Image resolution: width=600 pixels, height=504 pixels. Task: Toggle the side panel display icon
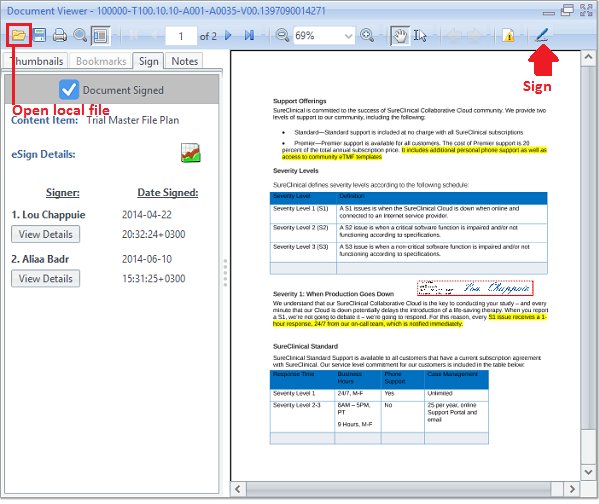(100, 36)
